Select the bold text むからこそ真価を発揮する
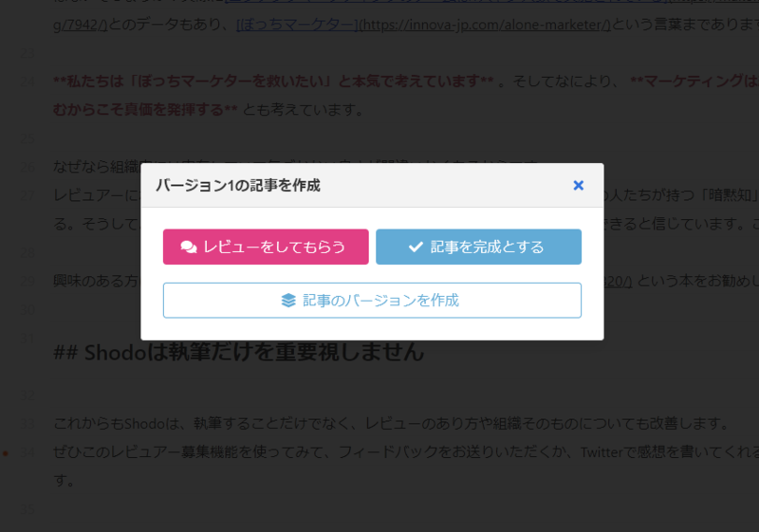 click(139, 110)
